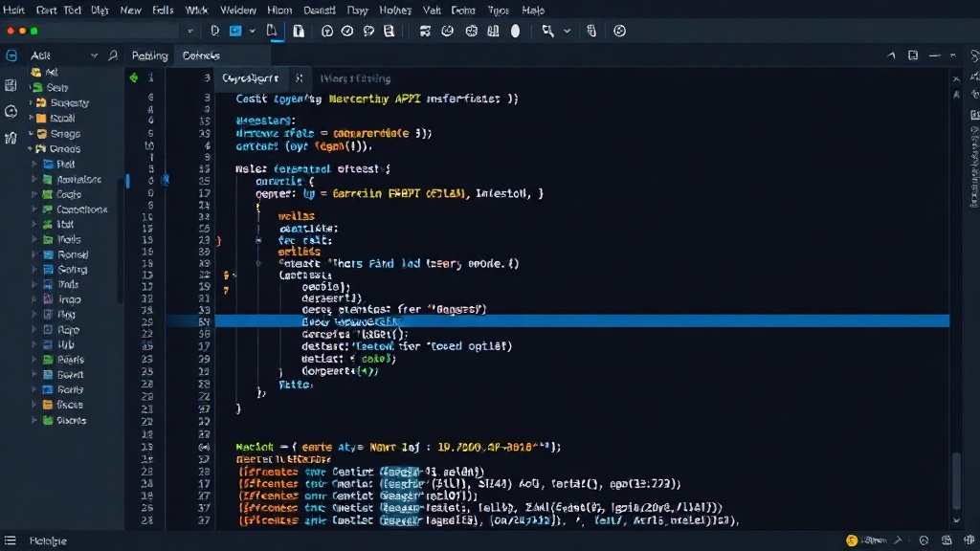Click the blue square toolbar icon
The width and height of the screenshot is (980, 551).
click(x=235, y=31)
